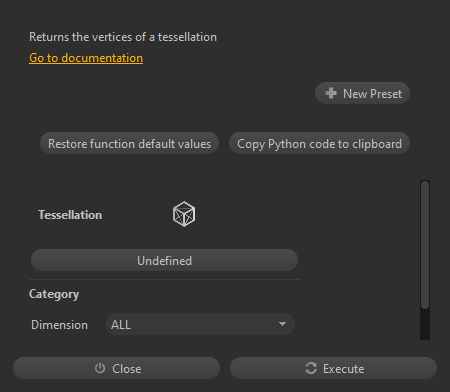Select the Undefined tessellation field button
The height and width of the screenshot is (392, 450).
click(x=164, y=260)
